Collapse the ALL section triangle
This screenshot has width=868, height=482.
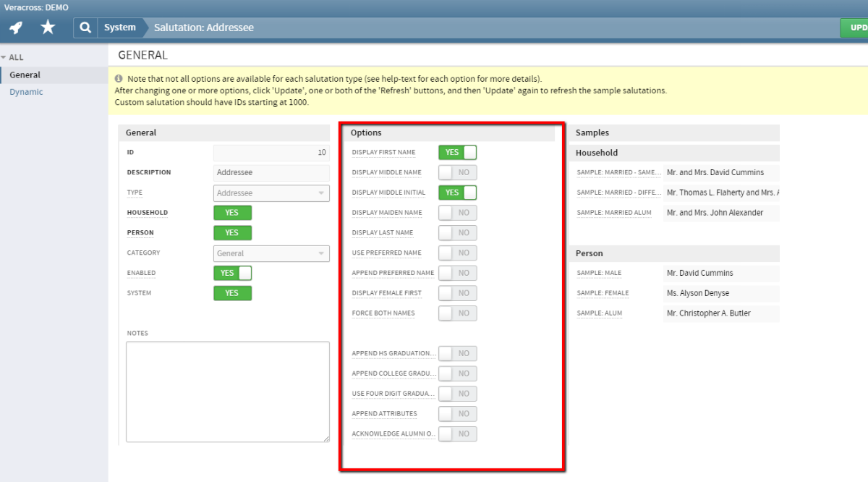click(4, 57)
